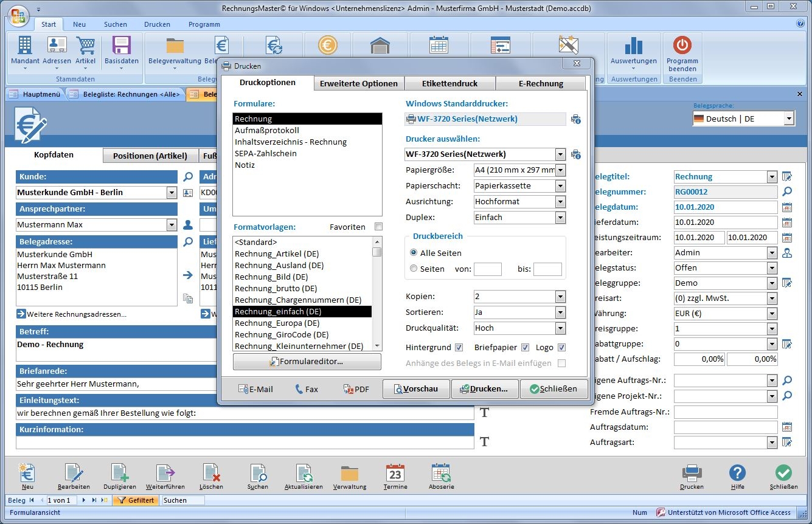
Task: Click the search icon next to Belegnummer
Action: tap(787, 191)
